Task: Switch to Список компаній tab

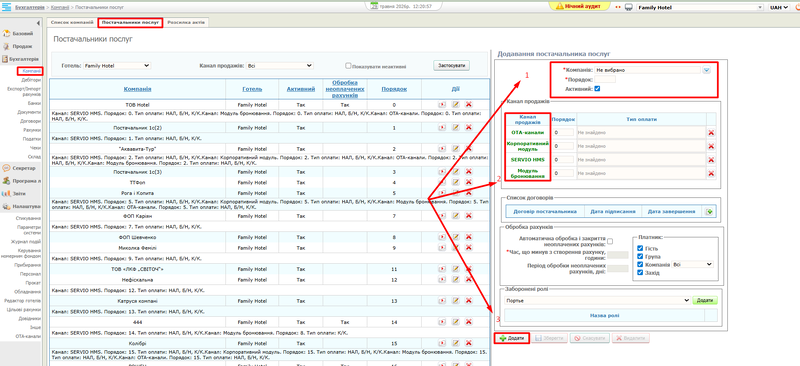Action: (x=71, y=22)
